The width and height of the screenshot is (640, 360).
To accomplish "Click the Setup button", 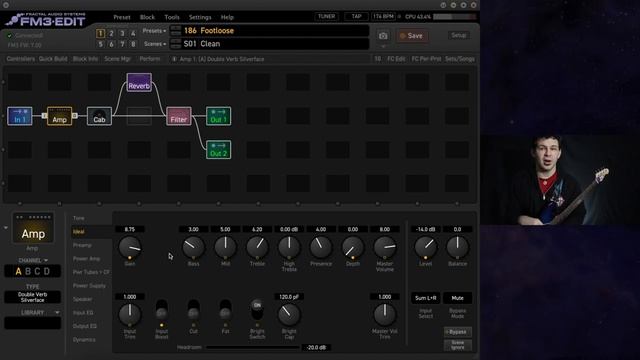I will pyautogui.click(x=458, y=35).
